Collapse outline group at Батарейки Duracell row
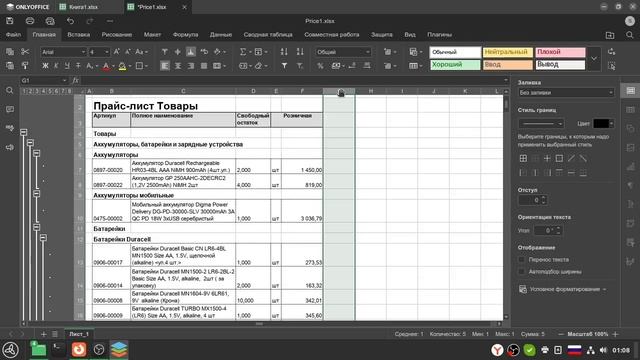640x360 pixels. coord(43,238)
